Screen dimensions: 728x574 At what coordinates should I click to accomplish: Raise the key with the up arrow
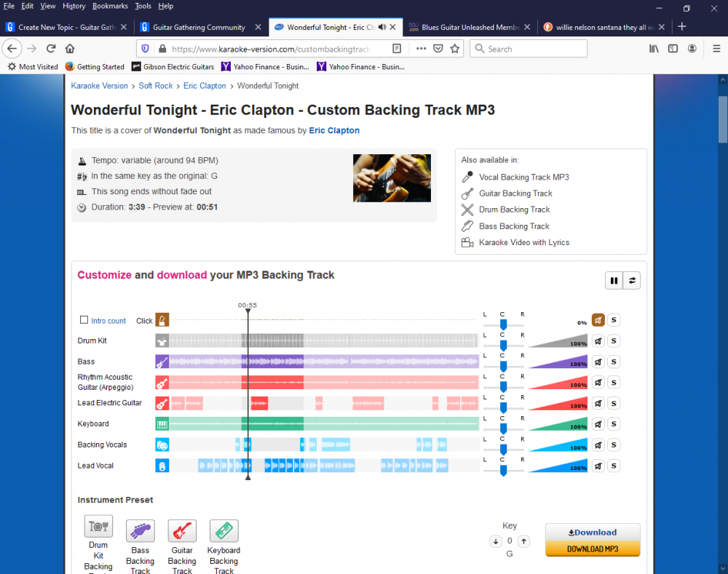(x=523, y=541)
